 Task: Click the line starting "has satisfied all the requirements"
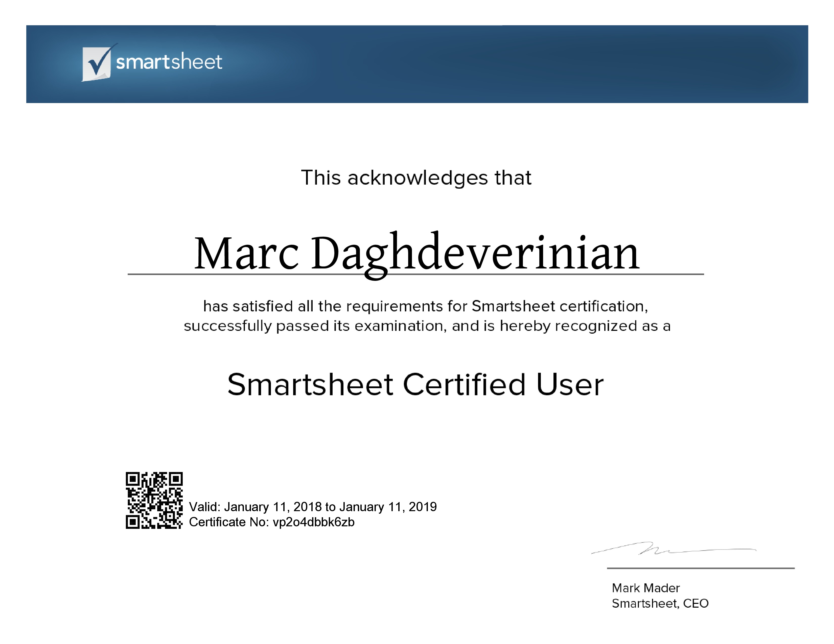(425, 306)
